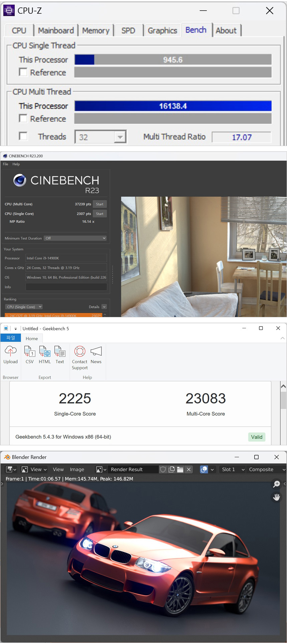Click the Cinebench title bar app icon

click(5, 156)
